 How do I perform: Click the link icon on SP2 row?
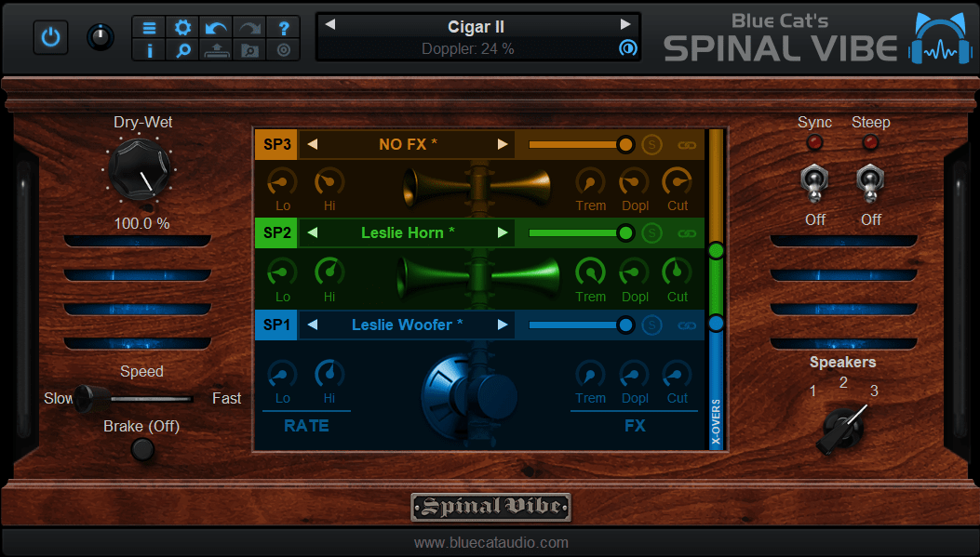point(687,233)
